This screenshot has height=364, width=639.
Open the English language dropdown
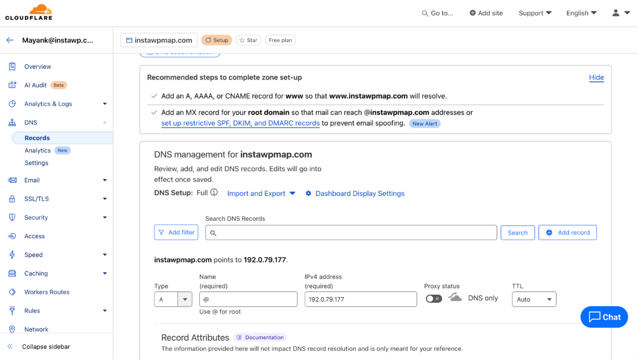click(x=582, y=13)
